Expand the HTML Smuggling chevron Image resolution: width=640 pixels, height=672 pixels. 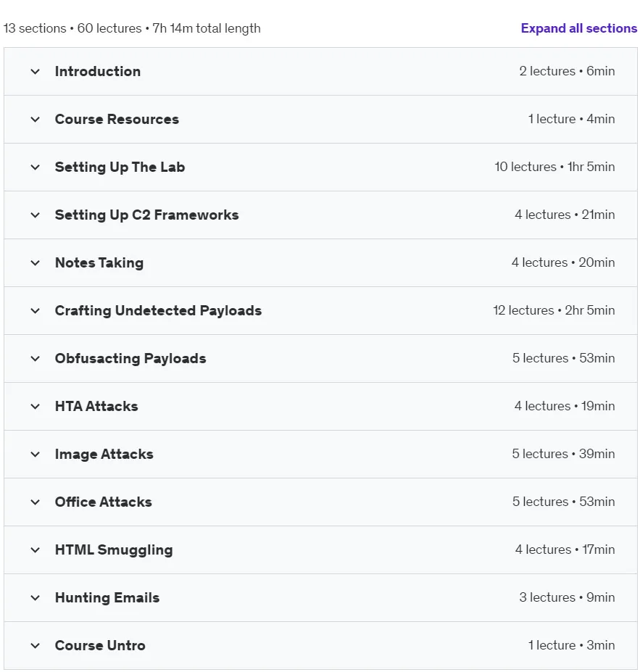pos(35,550)
